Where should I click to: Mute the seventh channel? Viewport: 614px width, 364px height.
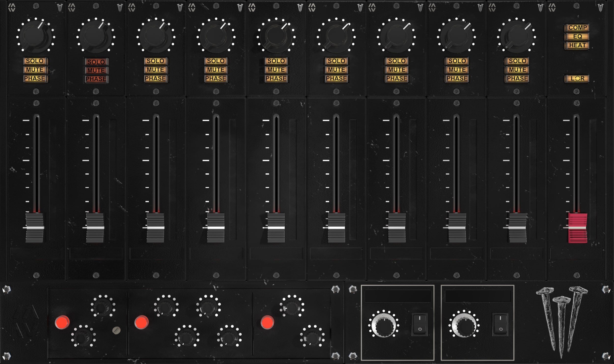click(x=396, y=69)
